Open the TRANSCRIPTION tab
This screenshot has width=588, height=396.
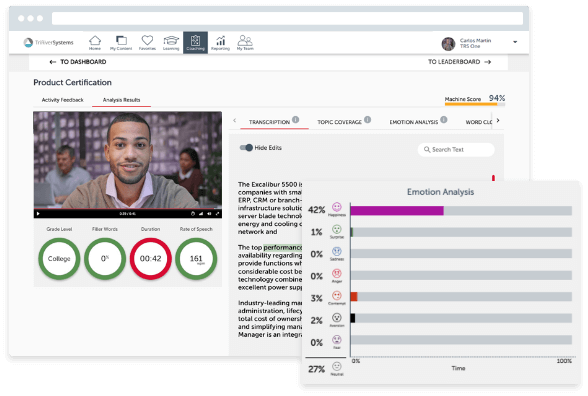point(269,122)
